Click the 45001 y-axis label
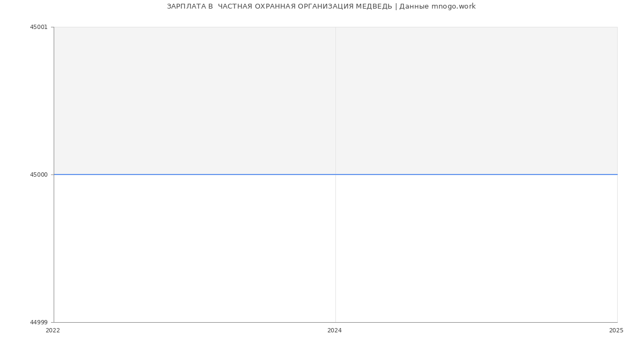644x349 pixels. pos(39,27)
